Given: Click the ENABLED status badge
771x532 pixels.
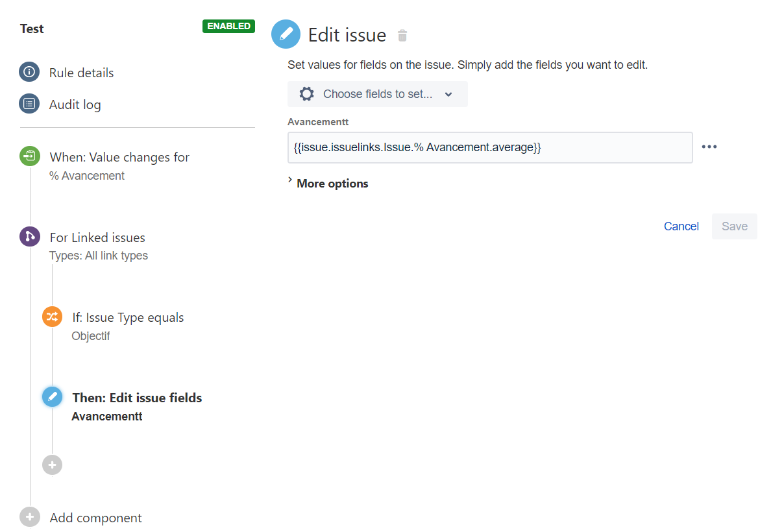Looking at the screenshot, I should pos(228,26).
